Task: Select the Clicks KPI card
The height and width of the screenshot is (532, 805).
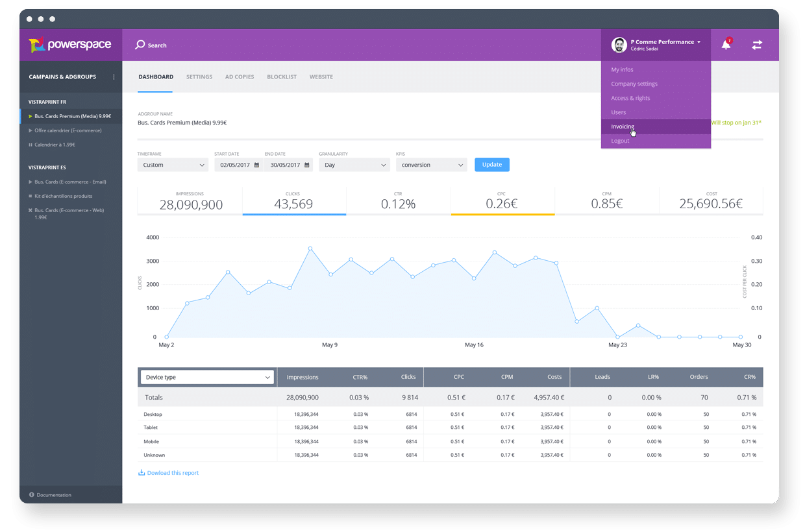Action: [294, 201]
